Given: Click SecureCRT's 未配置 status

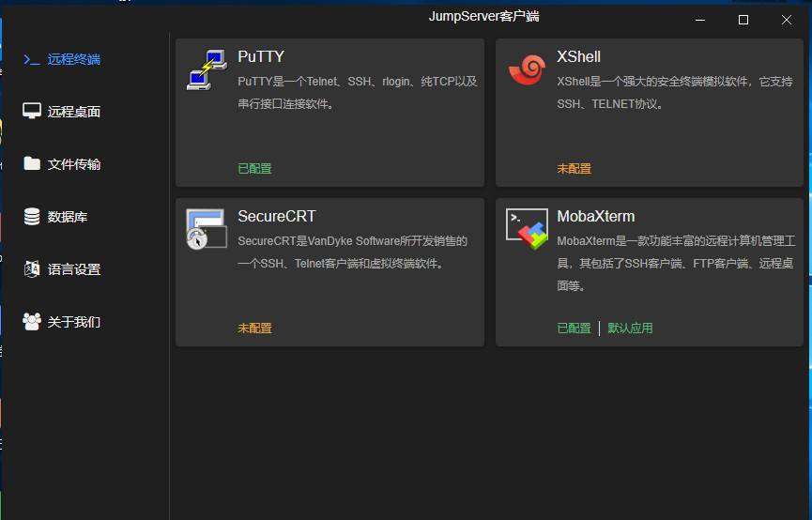Looking at the screenshot, I should tap(254, 328).
